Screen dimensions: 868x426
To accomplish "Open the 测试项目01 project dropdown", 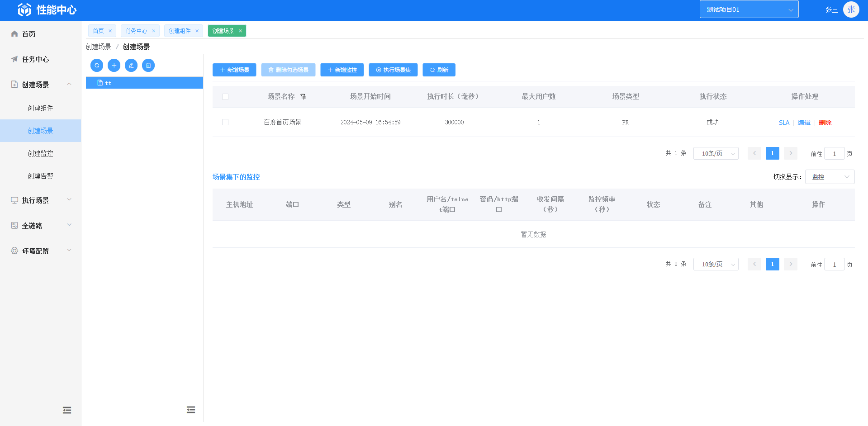I will [749, 9].
